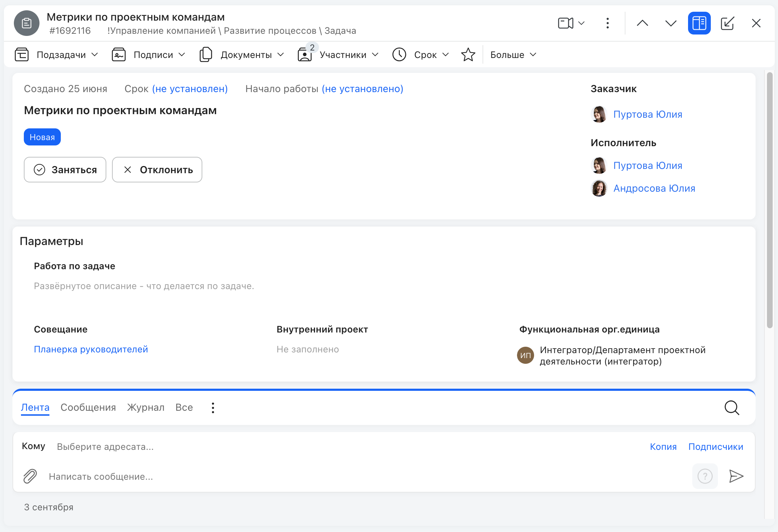Expand the Документы dropdown arrow
Viewport: 778px width, 532px height.
(x=281, y=55)
